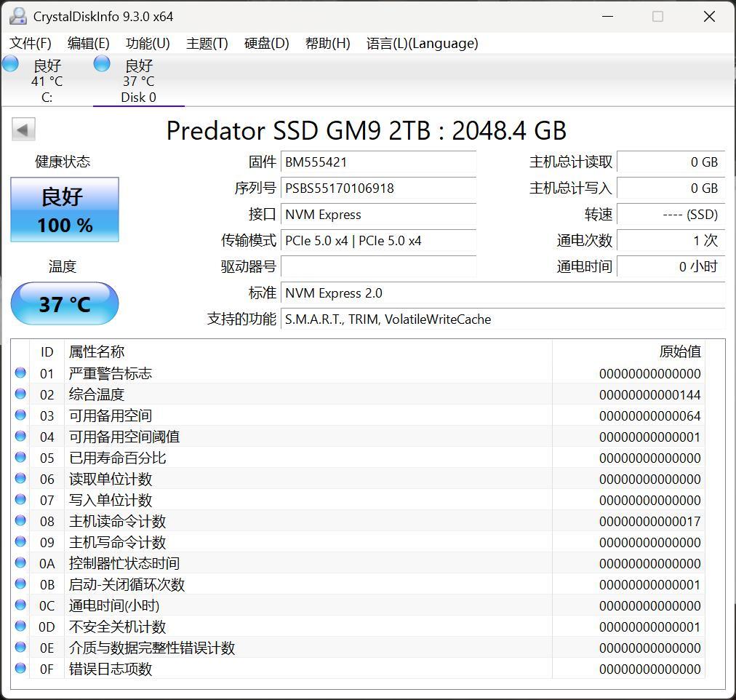Click the status dot for attribute 09
This screenshot has width=736, height=700.
point(20,542)
